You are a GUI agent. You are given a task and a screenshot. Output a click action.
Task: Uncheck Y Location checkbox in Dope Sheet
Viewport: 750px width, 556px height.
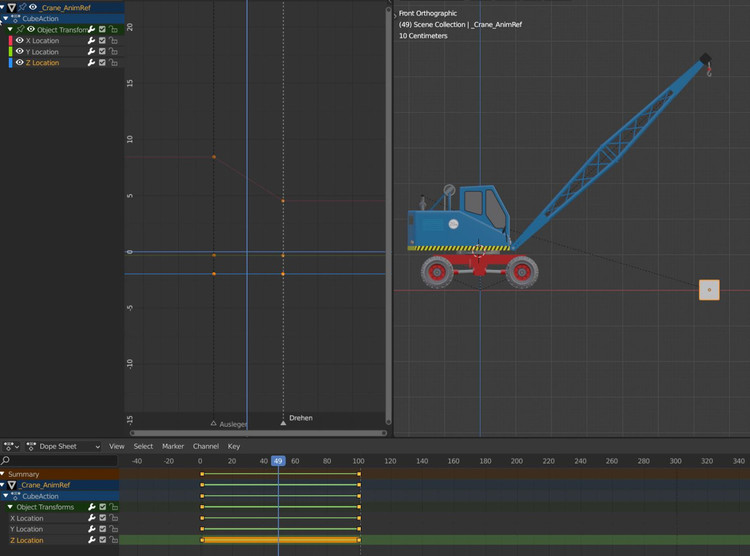102,529
